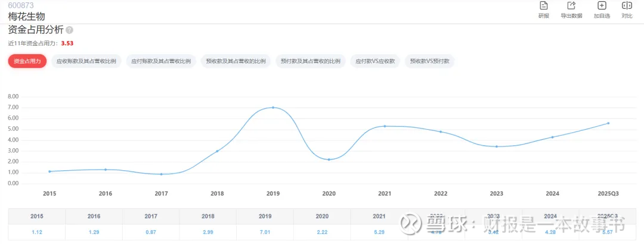Click the 2019 peak data point on chart
The height and width of the screenshot is (244, 644).
(x=273, y=108)
